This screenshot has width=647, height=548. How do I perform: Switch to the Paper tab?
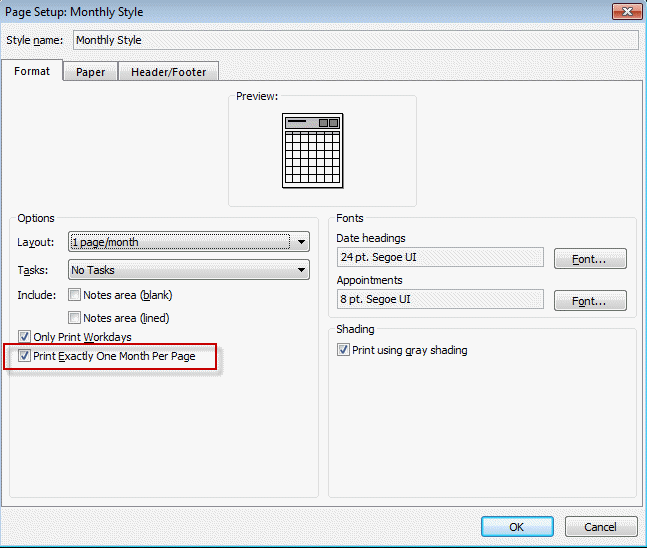point(90,72)
